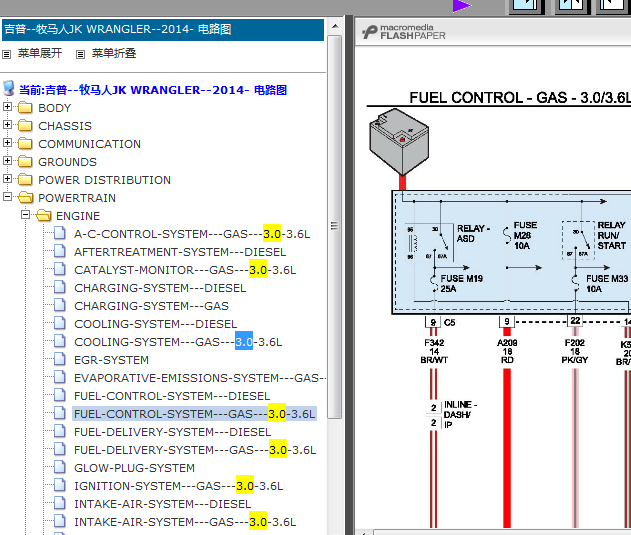Collapse the ENGINE subfolder node
Screen dimensions: 631x535
[25, 215]
